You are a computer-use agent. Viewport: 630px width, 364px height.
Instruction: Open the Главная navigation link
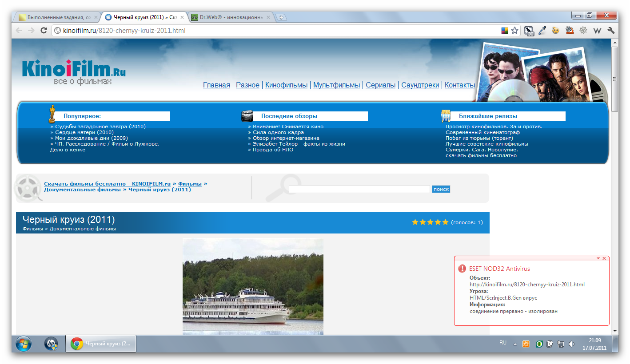click(216, 85)
